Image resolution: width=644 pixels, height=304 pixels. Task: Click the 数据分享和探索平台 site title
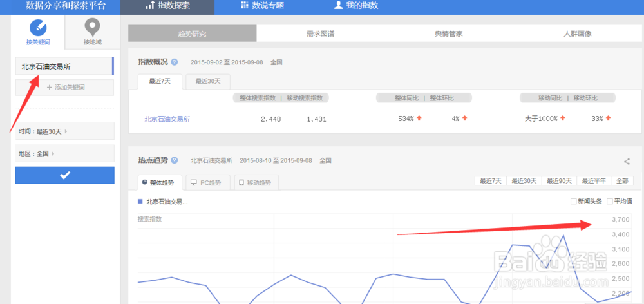click(66, 6)
